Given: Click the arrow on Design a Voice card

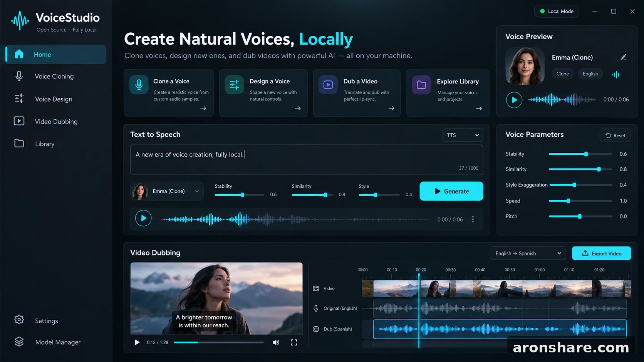Looking at the screenshot, I should (x=298, y=108).
